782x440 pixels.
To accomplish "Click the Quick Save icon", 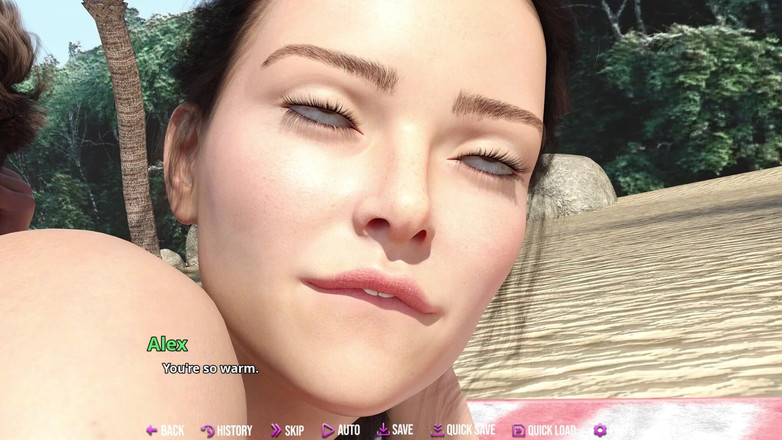I will coord(437,431).
